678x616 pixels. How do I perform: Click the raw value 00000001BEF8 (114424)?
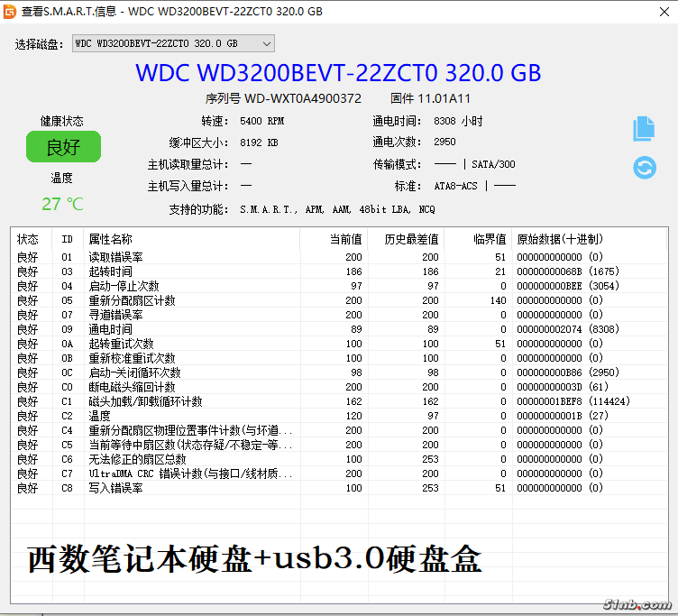(573, 401)
